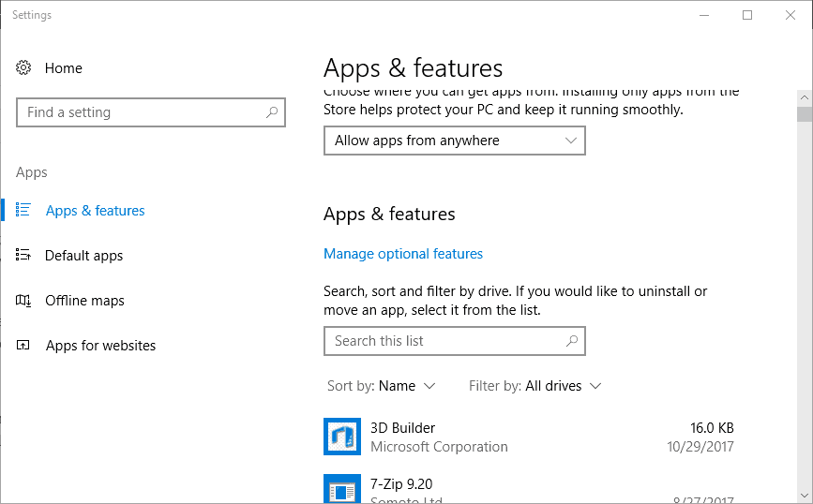
Task: Change the Filter by All drives option
Action: point(535,386)
